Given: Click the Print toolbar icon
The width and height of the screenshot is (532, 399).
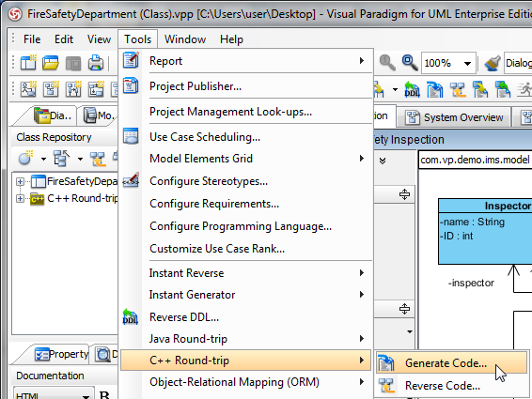Looking at the screenshot, I should (96, 63).
